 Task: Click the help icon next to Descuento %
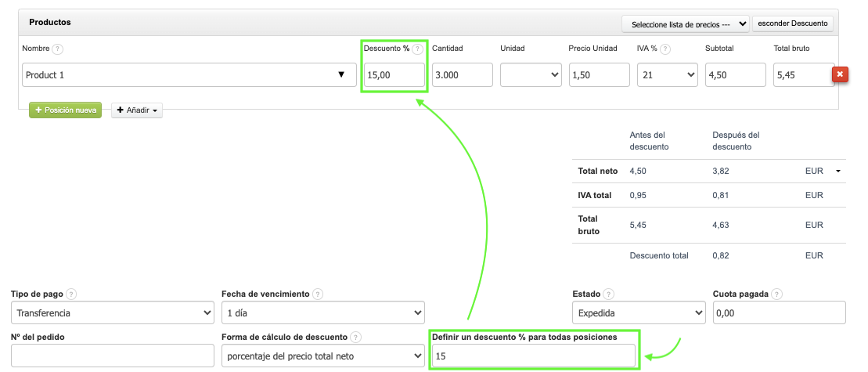(x=417, y=49)
